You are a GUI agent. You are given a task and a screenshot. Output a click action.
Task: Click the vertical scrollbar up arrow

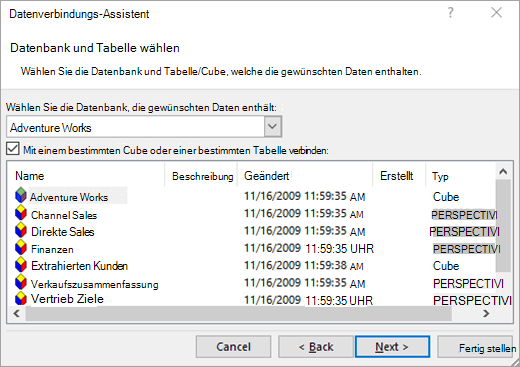503,171
